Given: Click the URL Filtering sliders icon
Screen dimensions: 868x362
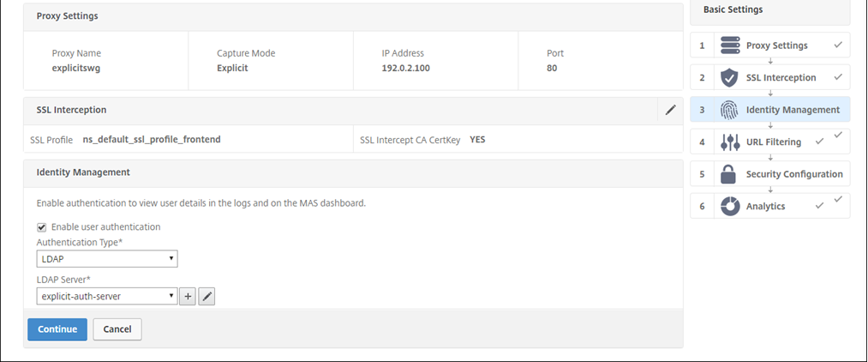Looking at the screenshot, I should pyautogui.click(x=729, y=142).
